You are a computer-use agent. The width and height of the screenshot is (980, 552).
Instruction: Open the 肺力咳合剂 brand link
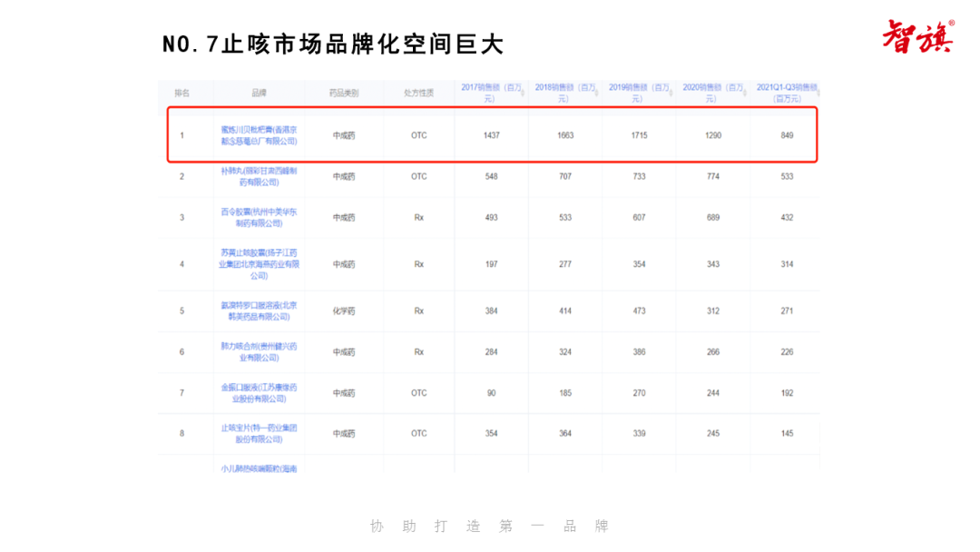(x=259, y=351)
